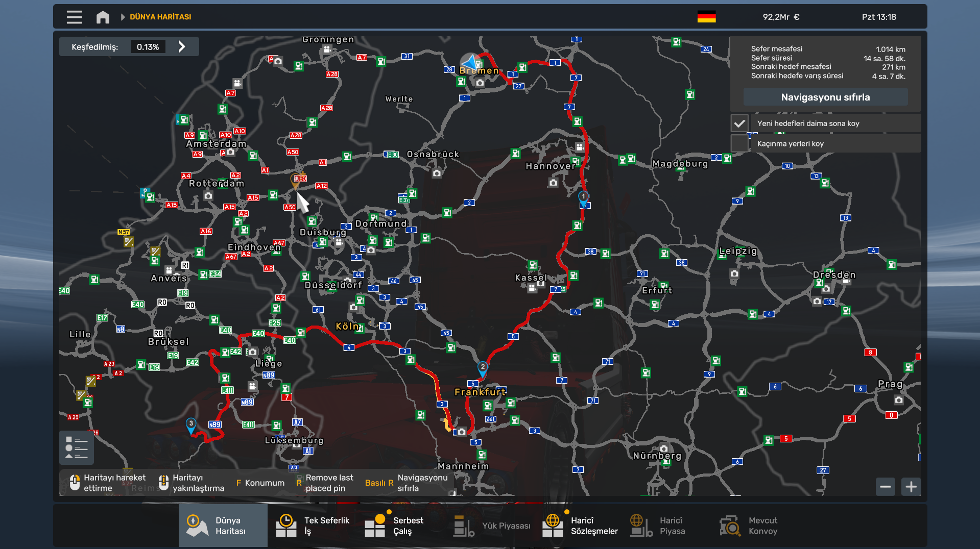Open the Tek Seferlik İş tab

click(x=313, y=526)
